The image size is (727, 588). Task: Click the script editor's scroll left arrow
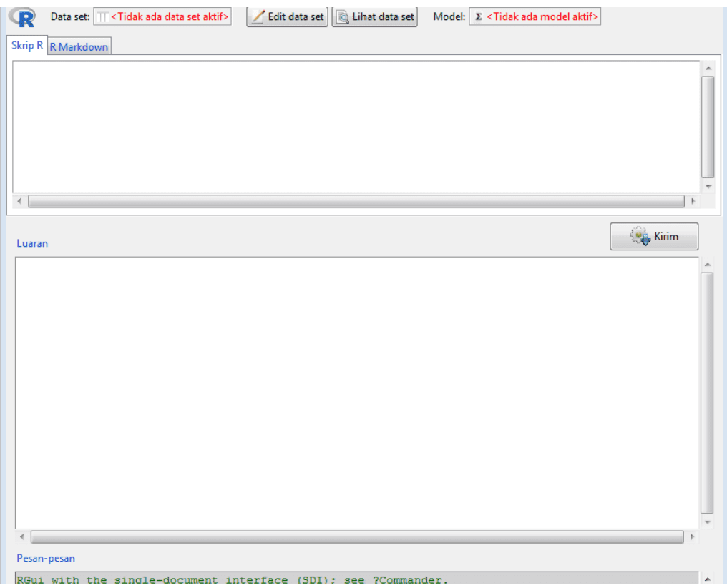[x=20, y=202]
